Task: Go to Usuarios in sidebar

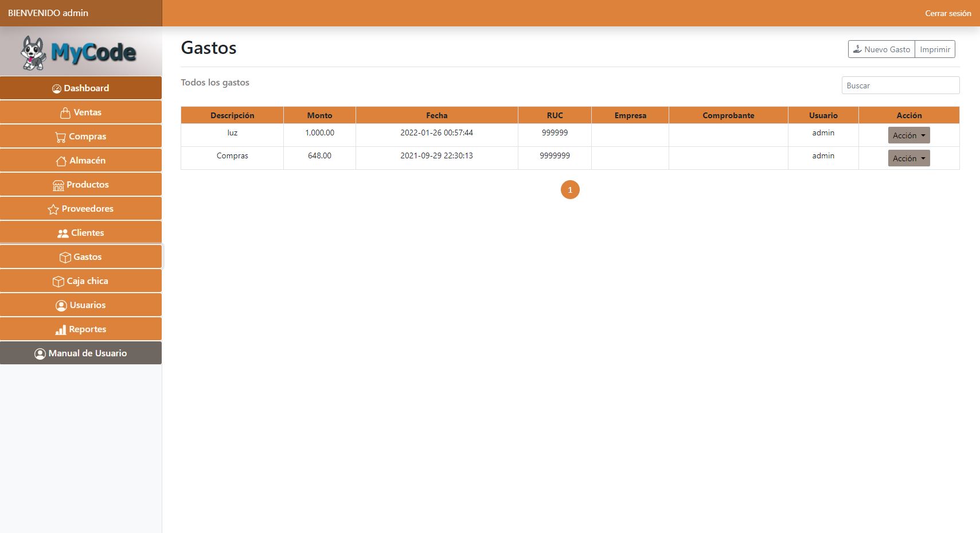Action: pos(81,305)
